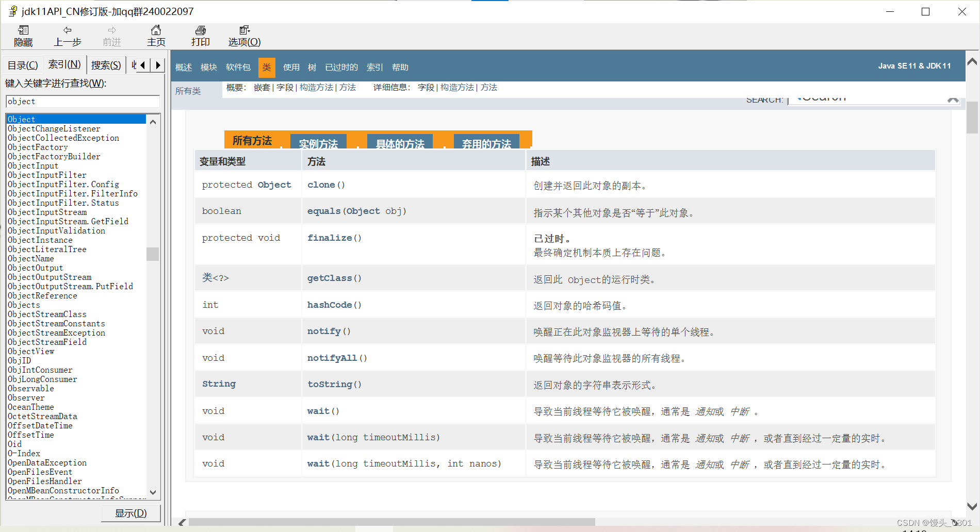Click the 前进 (Forward) toolbar icon

(x=112, y=36)
